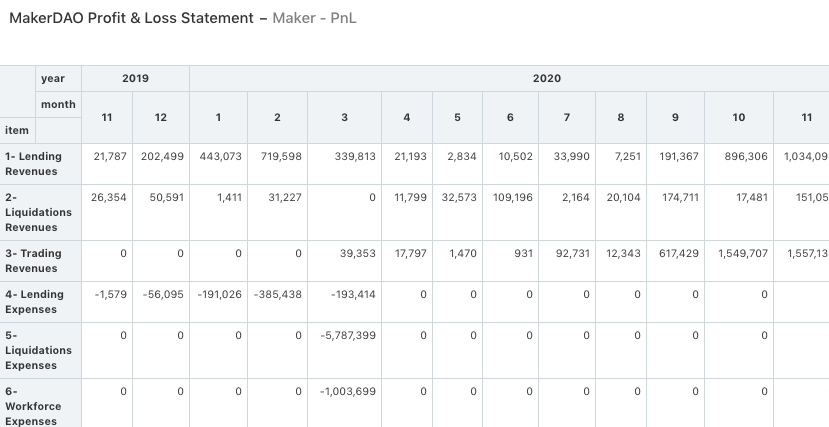
Task: Select the 2019 year column header
Action: 135,78
